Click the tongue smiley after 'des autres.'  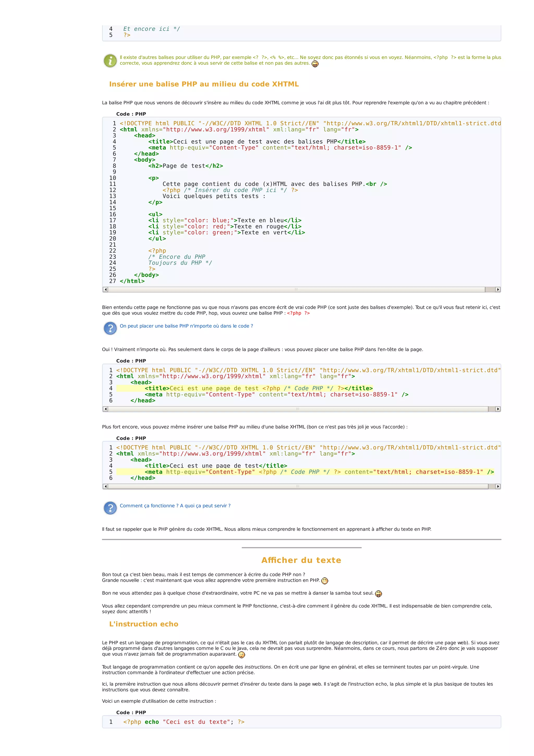(x=315, y=64)
